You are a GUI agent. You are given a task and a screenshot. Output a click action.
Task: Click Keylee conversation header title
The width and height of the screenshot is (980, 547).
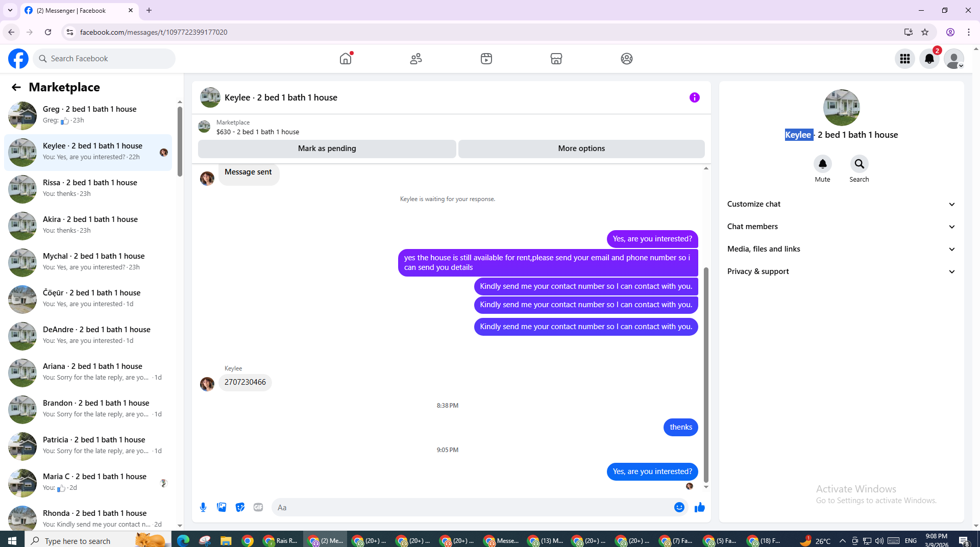pos(281,97)
